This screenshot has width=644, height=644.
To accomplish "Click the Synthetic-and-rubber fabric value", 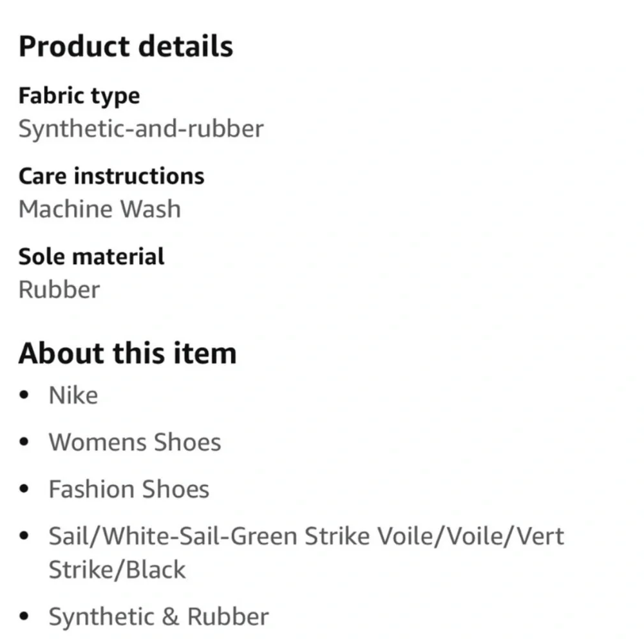I will (141, 129).
